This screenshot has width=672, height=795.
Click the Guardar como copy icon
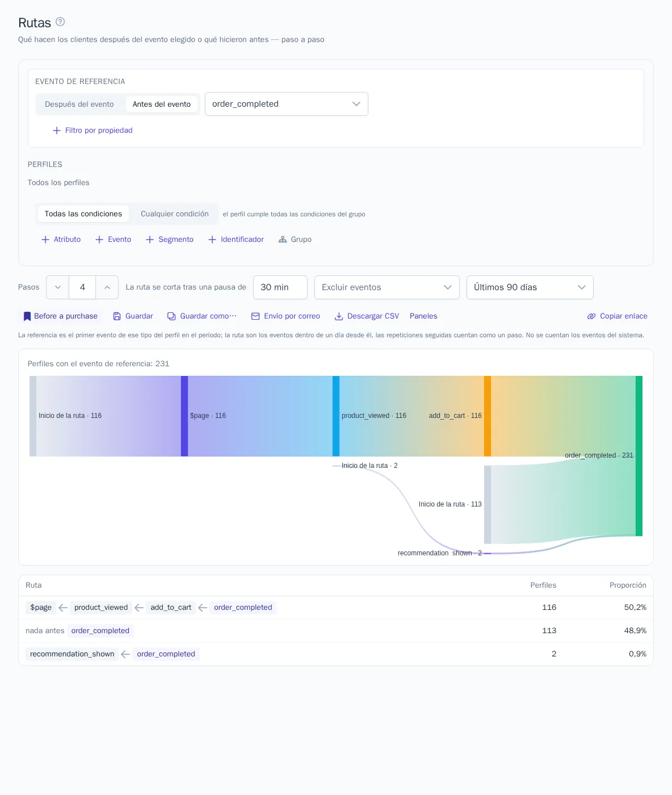pos(171,316)
